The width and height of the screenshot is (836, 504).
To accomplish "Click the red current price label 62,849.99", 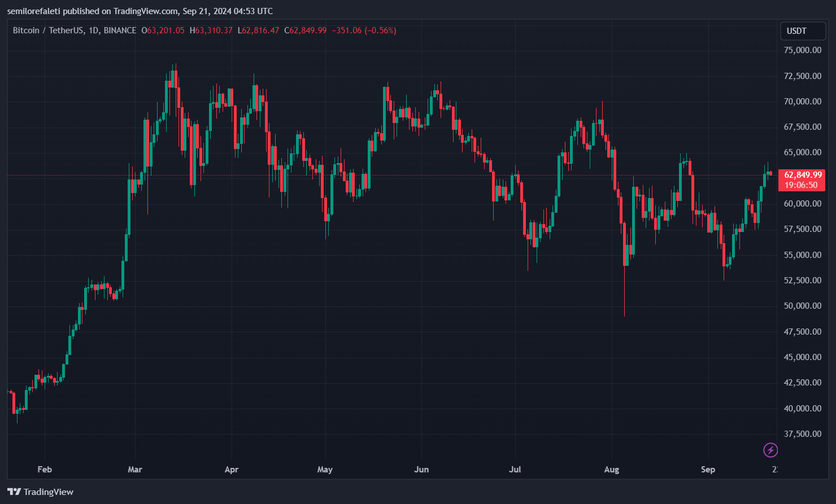I will 803,175.
